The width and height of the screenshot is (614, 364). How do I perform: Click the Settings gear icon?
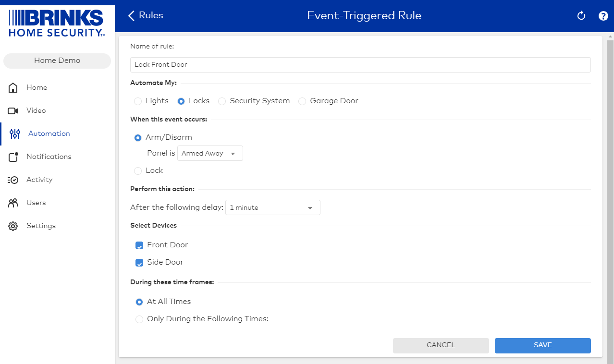point(13,226)
